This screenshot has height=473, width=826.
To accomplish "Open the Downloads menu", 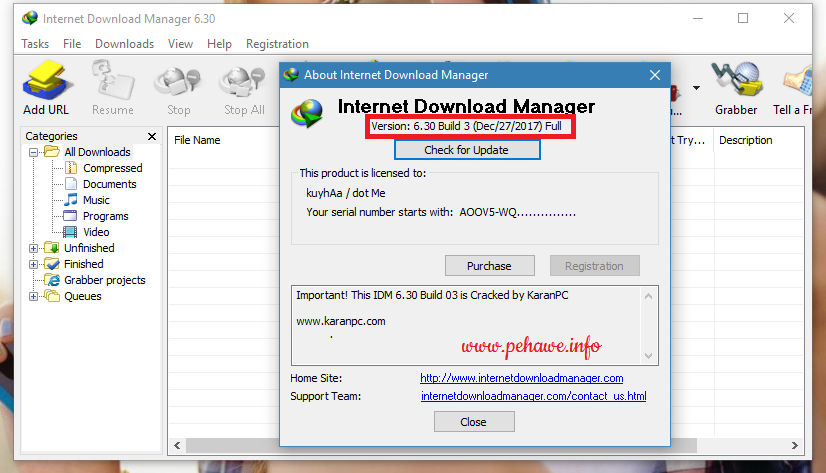I will [124, 44].
